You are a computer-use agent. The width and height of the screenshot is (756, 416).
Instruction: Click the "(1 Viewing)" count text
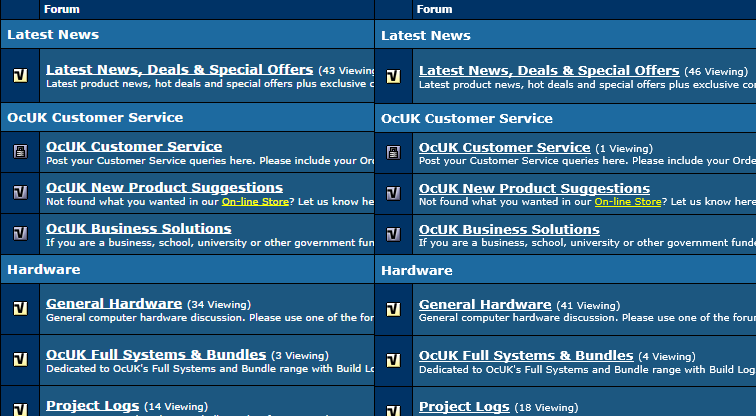[624, 149]
